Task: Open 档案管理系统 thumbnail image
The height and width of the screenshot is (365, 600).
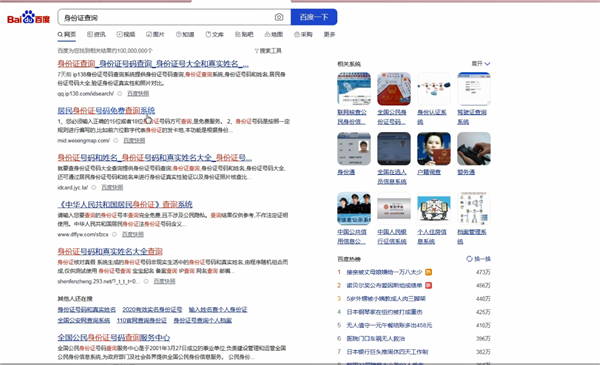Action: coord(474,209)
